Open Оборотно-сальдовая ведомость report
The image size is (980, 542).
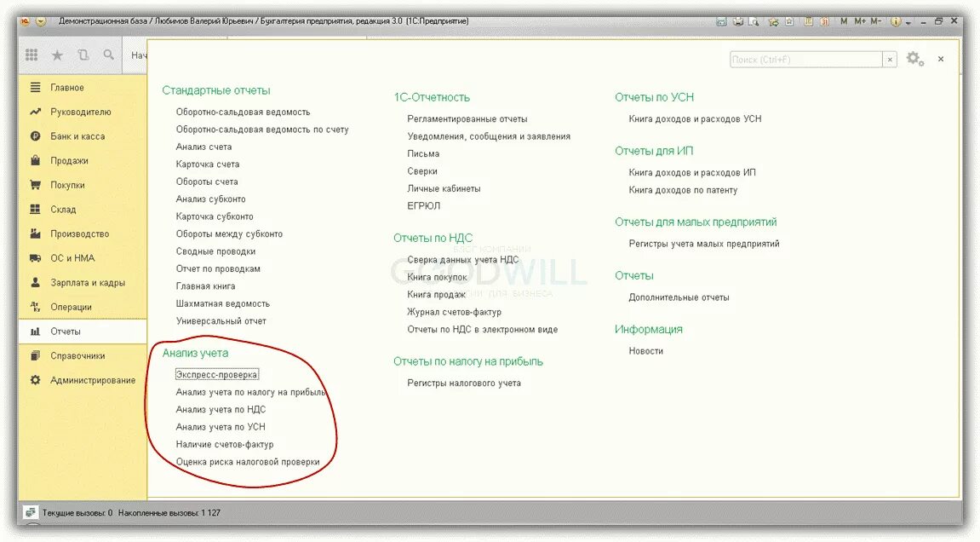(244, 112)
